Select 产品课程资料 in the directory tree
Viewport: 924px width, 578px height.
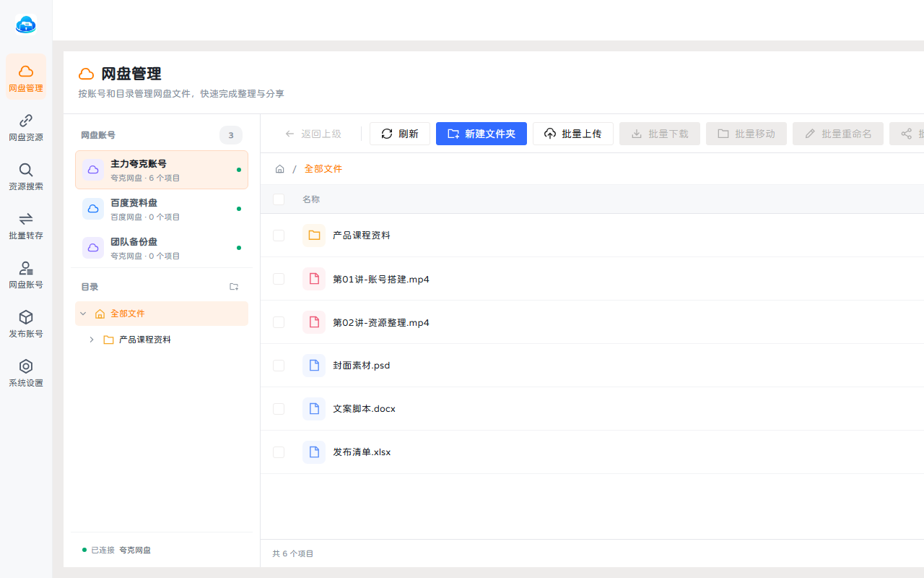(162, 340)
